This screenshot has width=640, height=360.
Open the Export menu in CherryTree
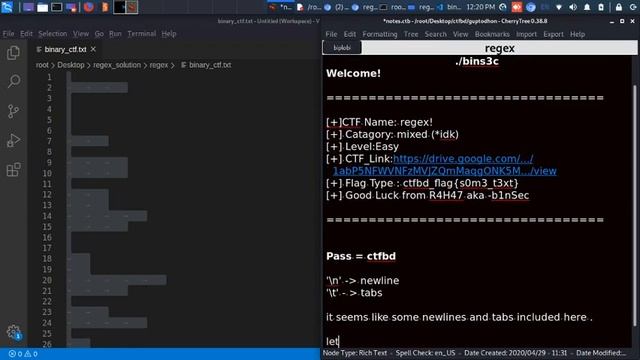point(553,34)
